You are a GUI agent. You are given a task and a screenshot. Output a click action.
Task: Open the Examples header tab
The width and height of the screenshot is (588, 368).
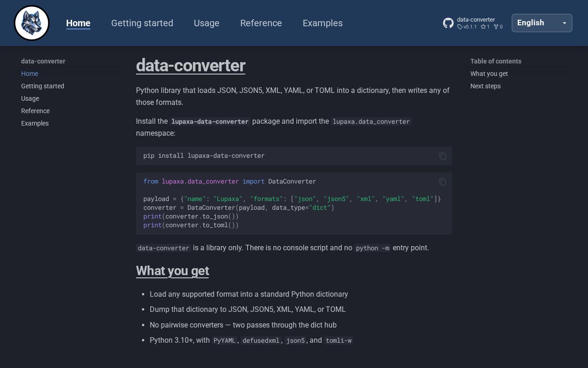[x=322, y=23]
